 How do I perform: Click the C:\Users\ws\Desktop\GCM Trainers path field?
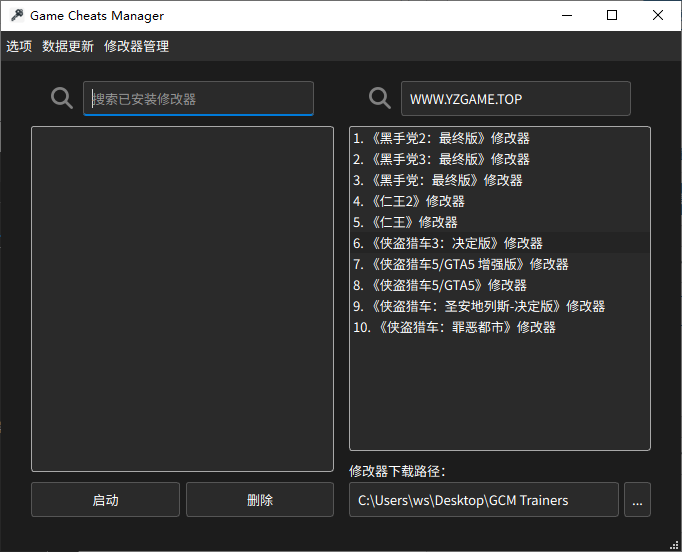484,500
